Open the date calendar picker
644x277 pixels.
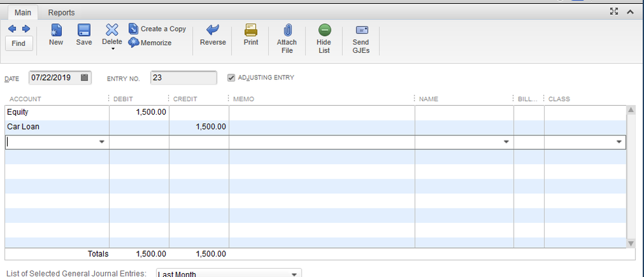[84, 77]
